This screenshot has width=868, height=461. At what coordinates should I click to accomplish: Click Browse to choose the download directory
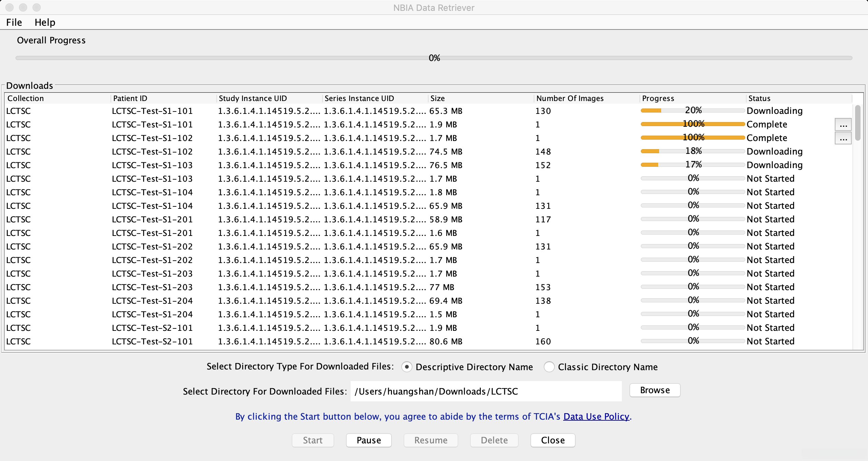[654, 390]
